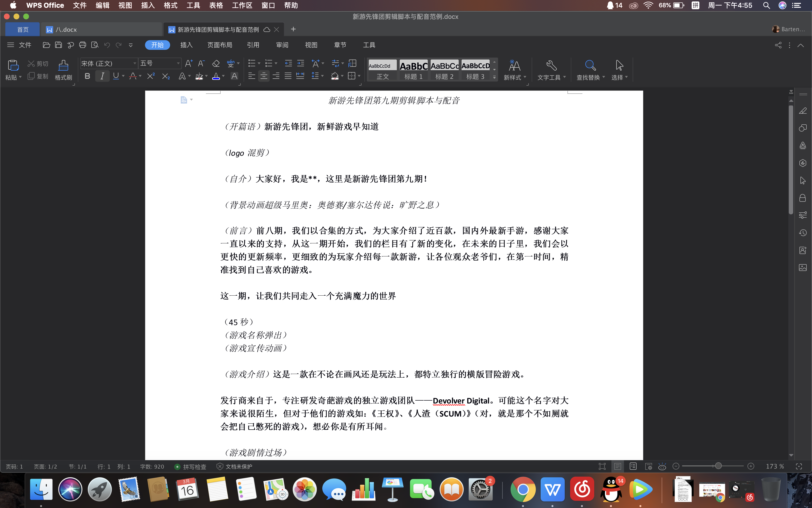Click the Format Painter (格式刷) icon
The width and height of the screenshot is (812, 508).
pyautogui.click(x=63, y=65)
